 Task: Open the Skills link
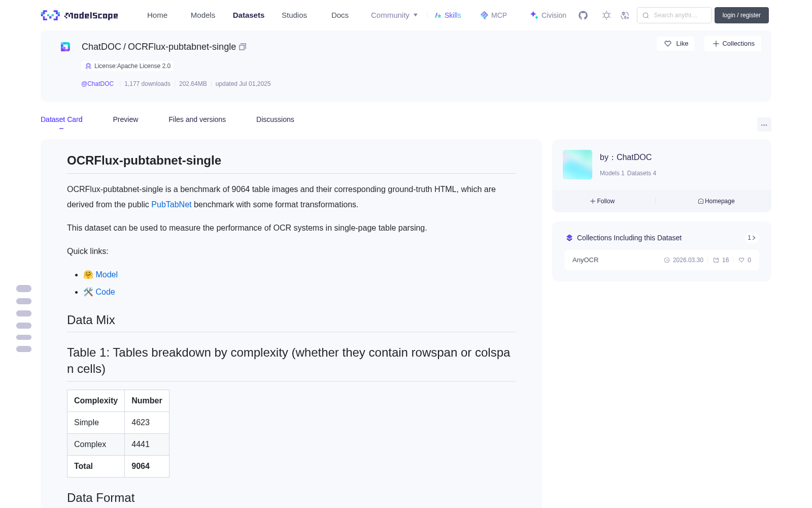click(x=448, y=15)
